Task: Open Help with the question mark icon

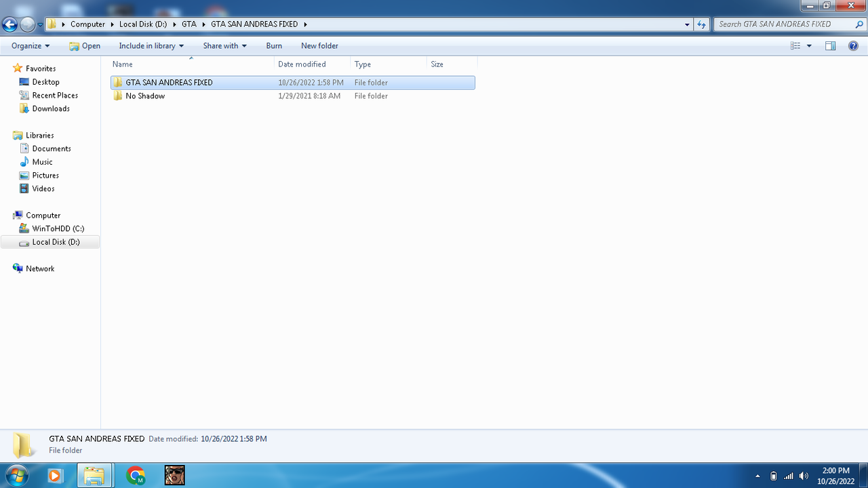Action: tap(853, 46)
